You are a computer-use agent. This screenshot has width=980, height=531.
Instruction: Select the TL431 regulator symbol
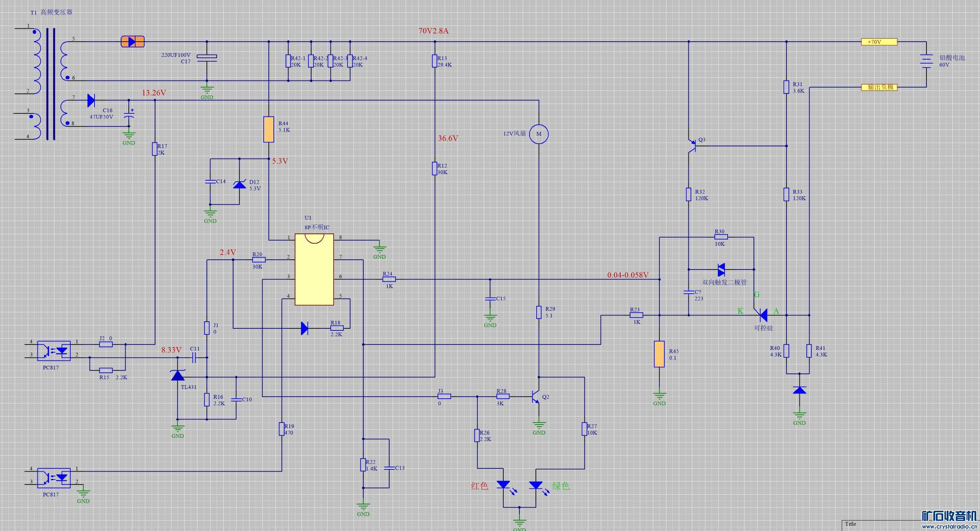tap(178, 376)
